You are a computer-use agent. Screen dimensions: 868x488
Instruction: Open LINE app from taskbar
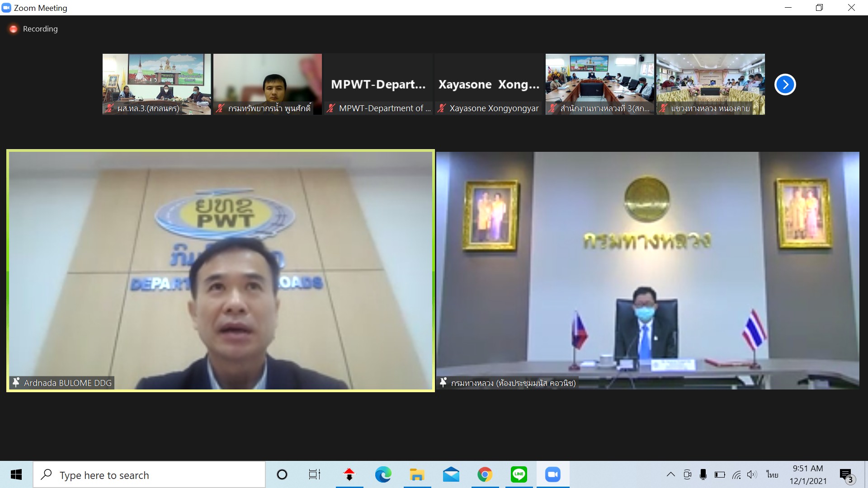pos(519,474)
